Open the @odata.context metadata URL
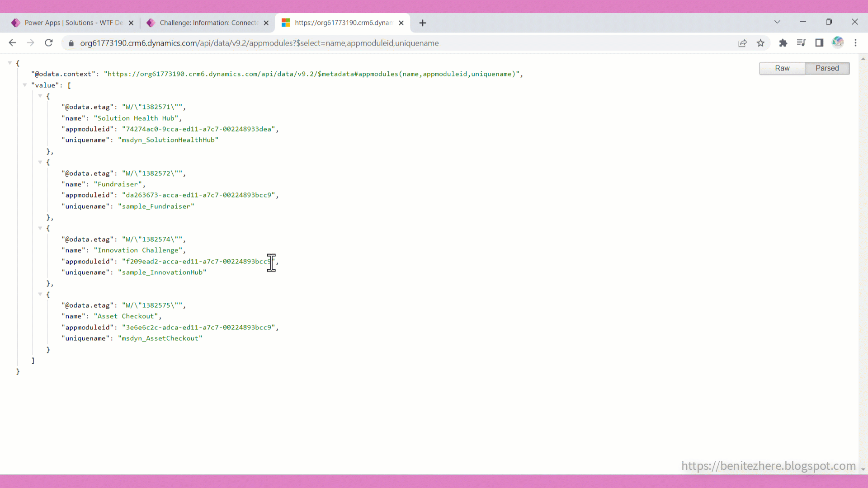This screenshot has height=488, width=868. coord(311,74)
